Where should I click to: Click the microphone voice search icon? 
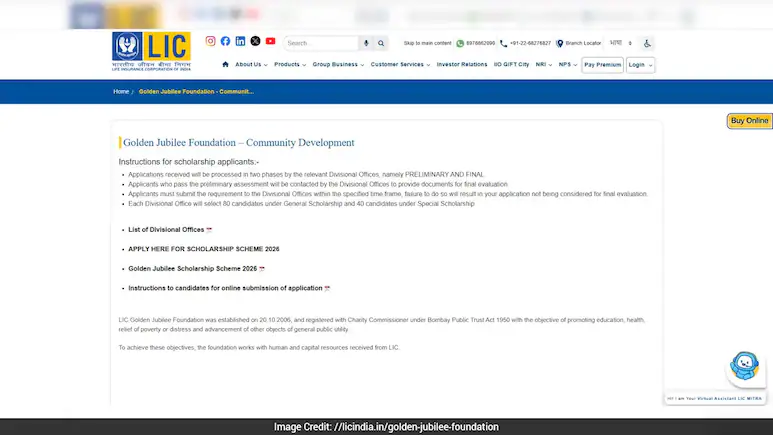click(x=366, y=43)
